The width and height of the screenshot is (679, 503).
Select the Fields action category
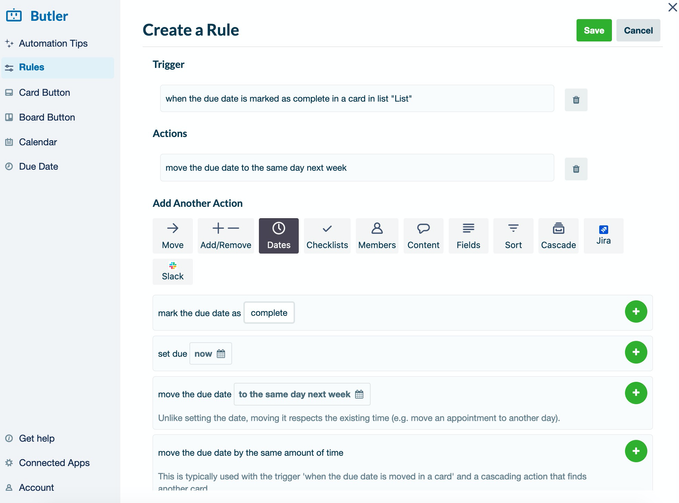(x=468, y=236)
